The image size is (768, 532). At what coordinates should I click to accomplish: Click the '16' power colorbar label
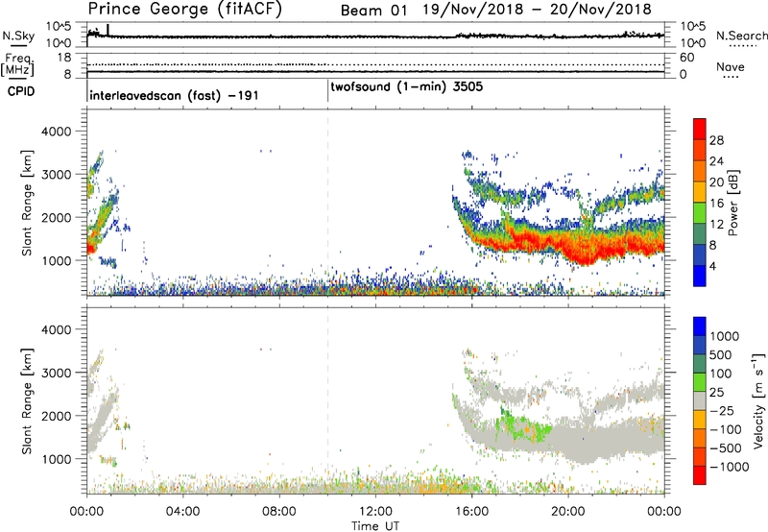pyautogui.click(x=716, y=204)
